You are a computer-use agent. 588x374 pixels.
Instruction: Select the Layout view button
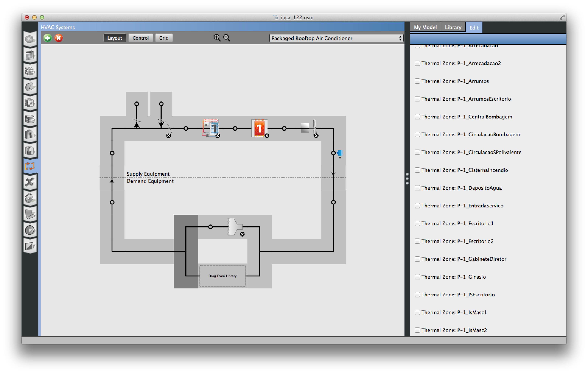[114, 38]
